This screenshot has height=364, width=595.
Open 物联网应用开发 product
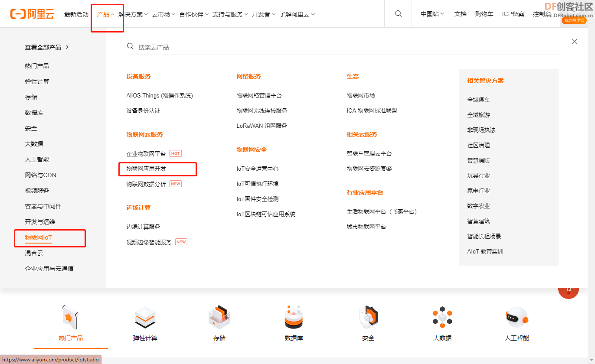click(146, 169)
